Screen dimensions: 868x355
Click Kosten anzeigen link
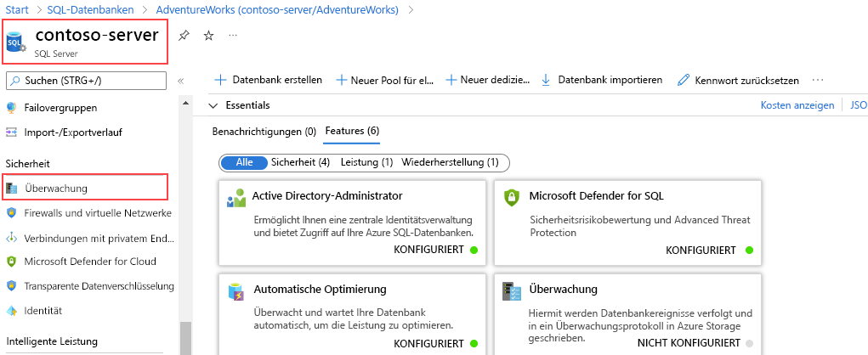pos(797,105)
